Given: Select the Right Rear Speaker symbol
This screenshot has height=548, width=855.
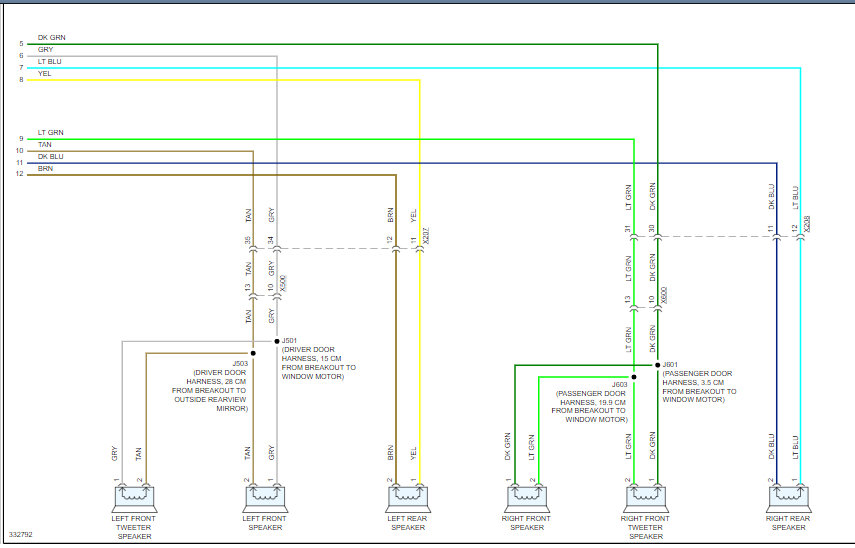Looking at the screenshot, I should click(788, 499).
